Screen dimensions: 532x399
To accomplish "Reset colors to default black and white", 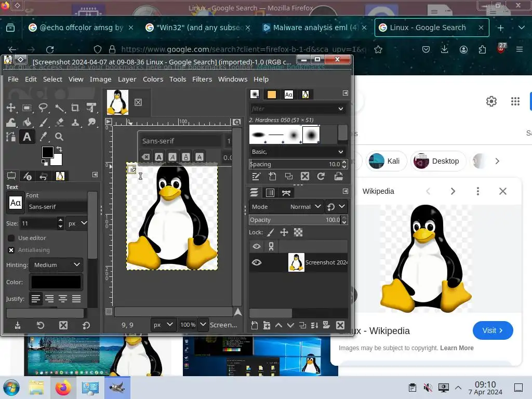I will (45, 163).
